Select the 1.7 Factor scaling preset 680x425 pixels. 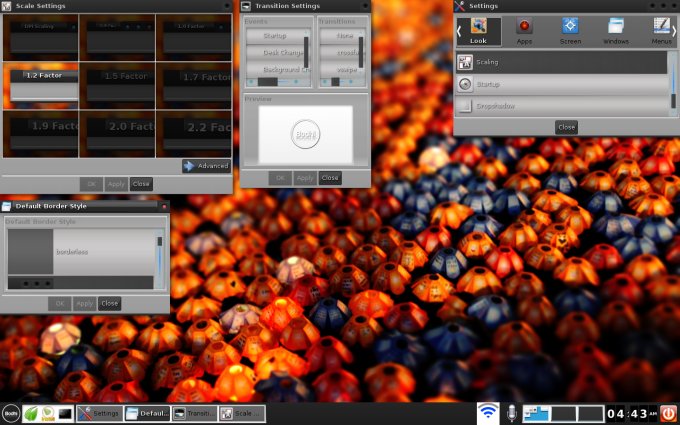coord(194,85)
